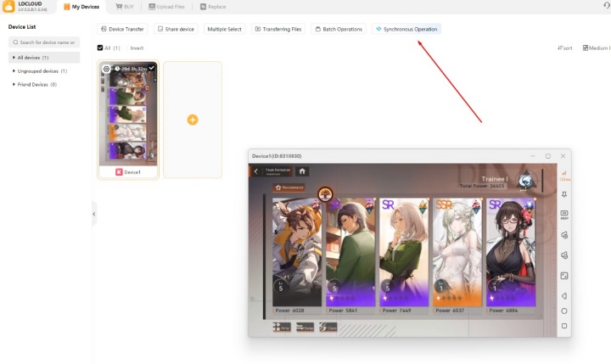
Task: Click the yellow plus add-device icon
Action: [193, 120]
